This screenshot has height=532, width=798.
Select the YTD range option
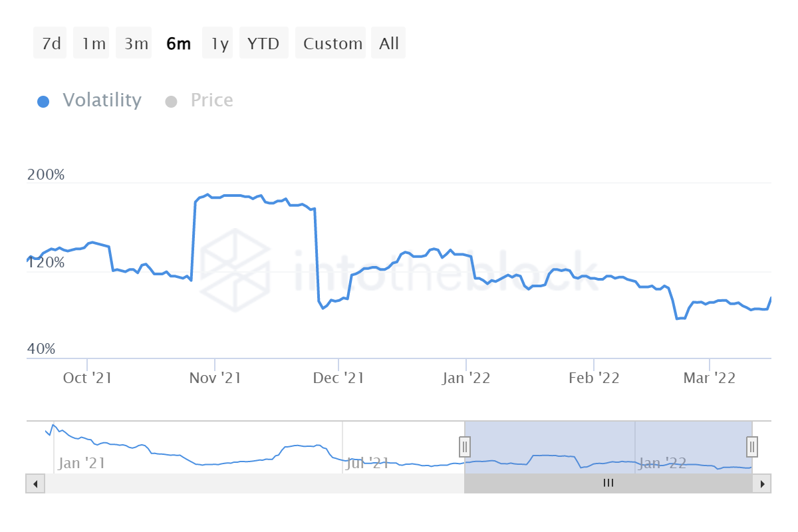[263, 42]
